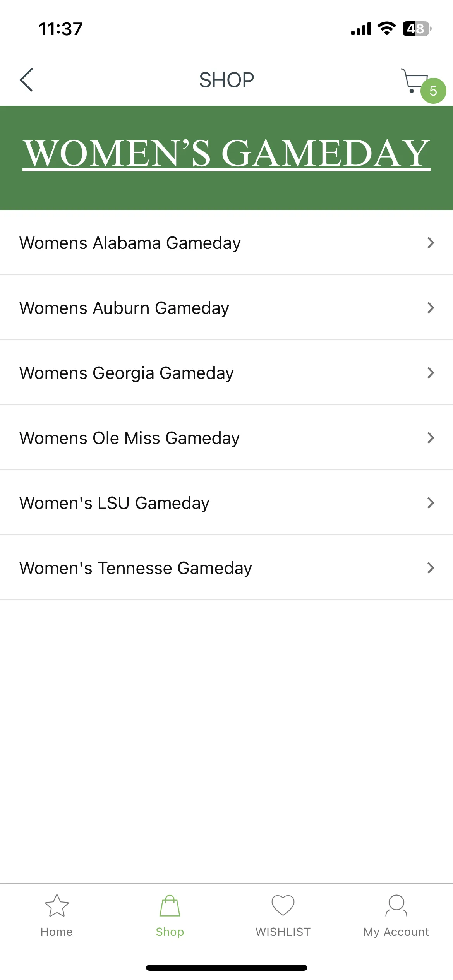Open Womens Ole Miss Gameday category

coord(226,438)
